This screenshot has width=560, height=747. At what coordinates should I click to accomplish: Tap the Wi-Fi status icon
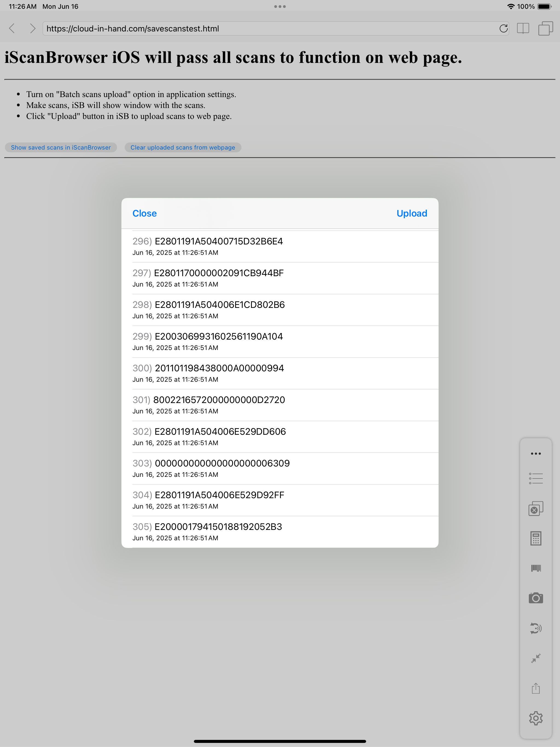511,6
